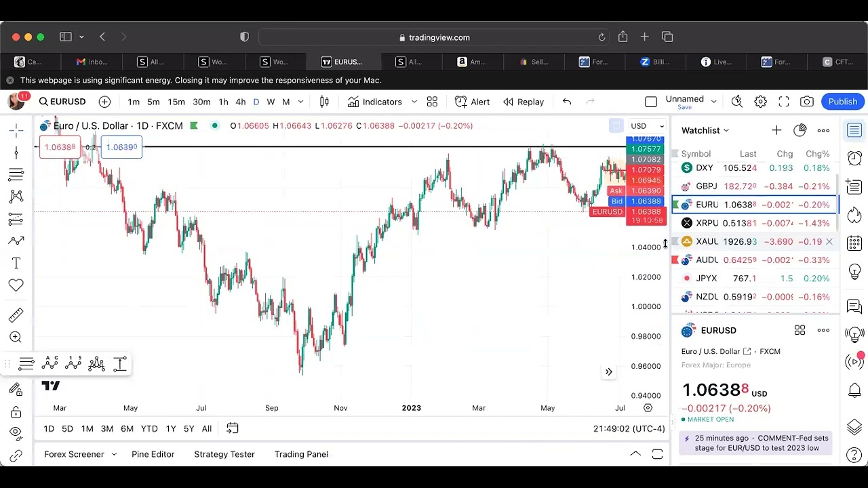Enter fullscreen chart mode

[784, 102]
